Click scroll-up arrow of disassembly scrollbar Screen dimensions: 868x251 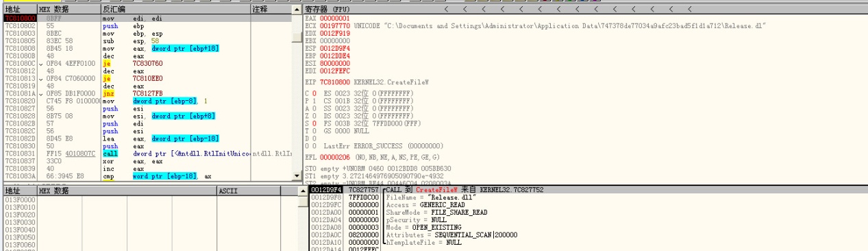coord(296,10)
